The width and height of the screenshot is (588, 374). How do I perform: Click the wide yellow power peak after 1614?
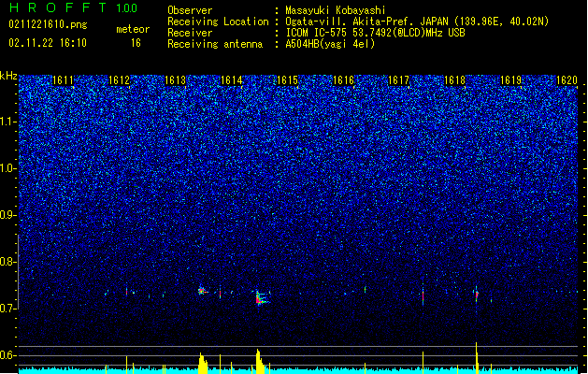coord(260,361)
